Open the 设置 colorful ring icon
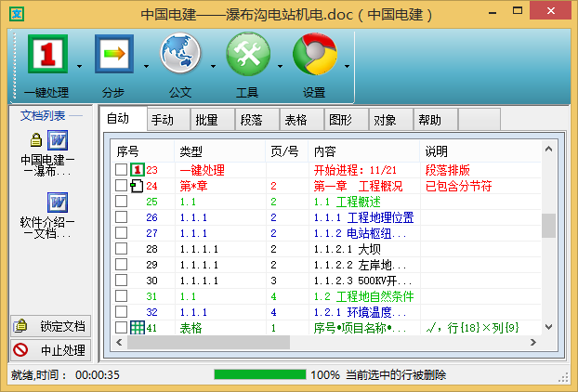 [x=315, y=54]
